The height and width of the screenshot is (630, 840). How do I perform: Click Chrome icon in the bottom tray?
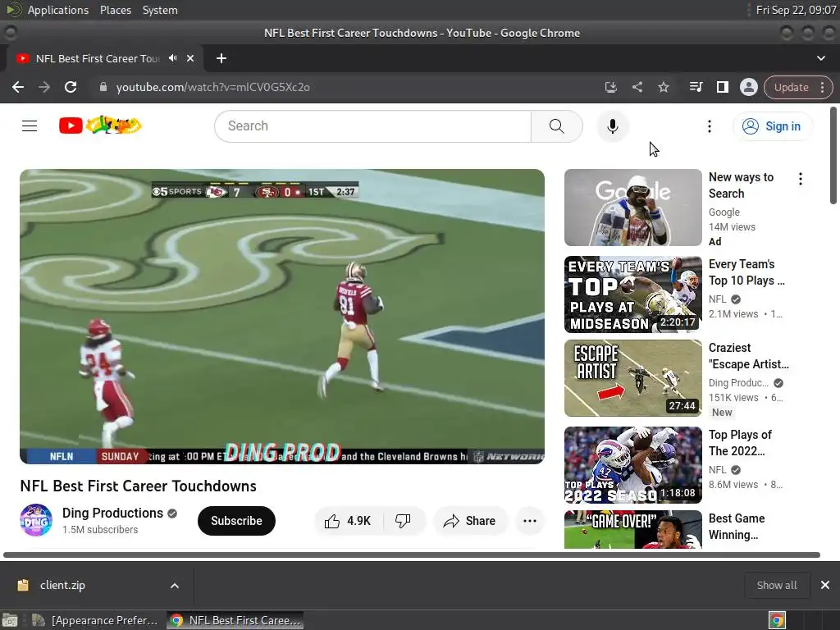coord(777,620)
